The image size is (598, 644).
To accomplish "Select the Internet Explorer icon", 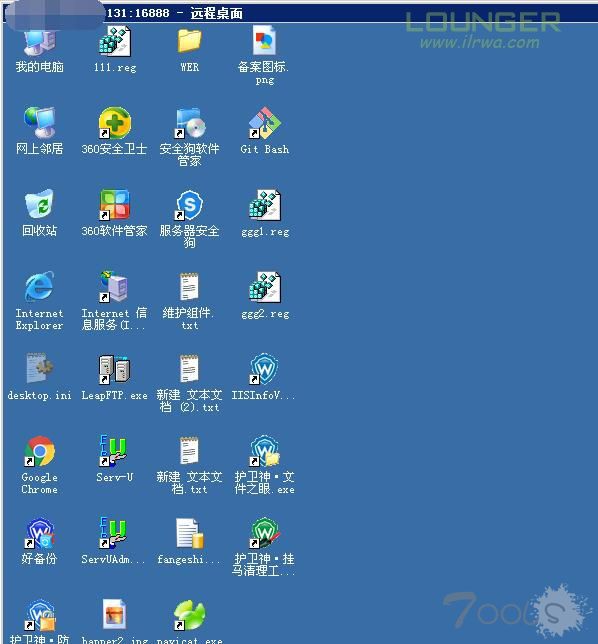I will [x=39, y=287].
